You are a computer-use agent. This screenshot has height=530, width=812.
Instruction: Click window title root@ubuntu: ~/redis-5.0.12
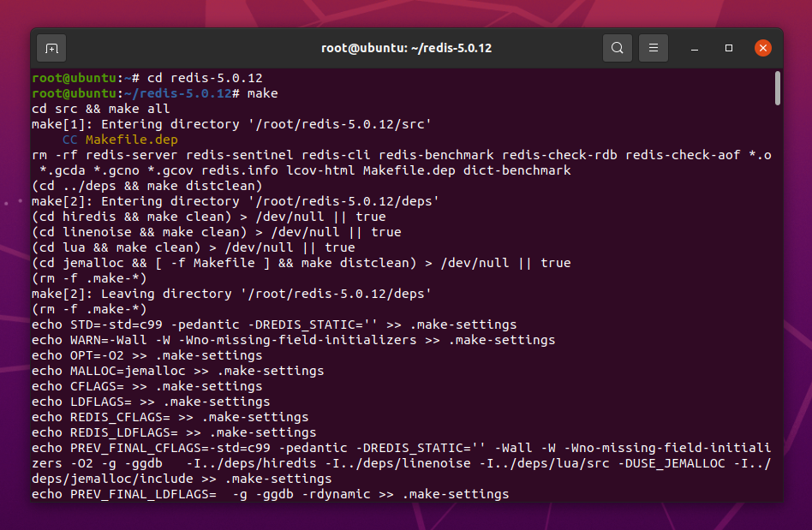407,48
